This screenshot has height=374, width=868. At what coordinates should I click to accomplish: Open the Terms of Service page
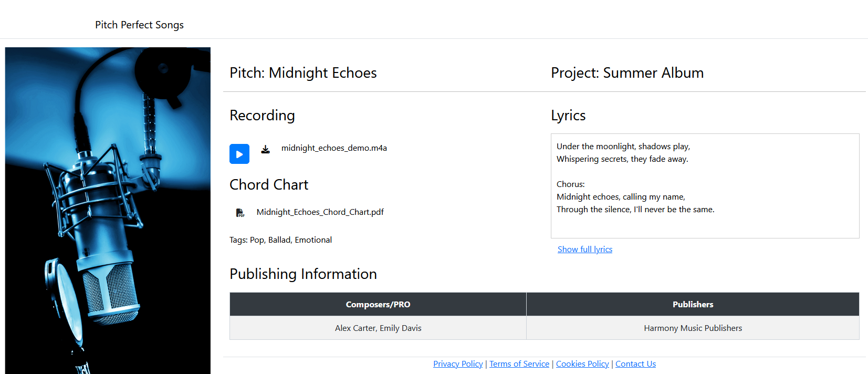point(519,363)
